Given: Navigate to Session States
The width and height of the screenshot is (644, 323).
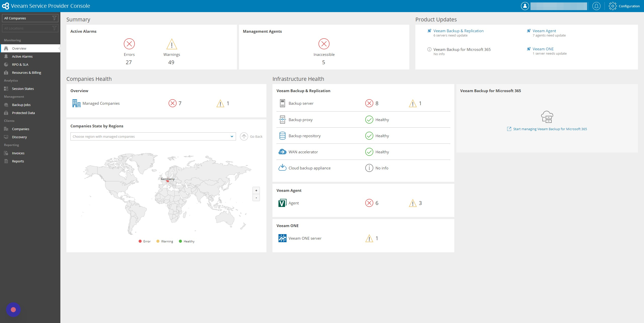Looking at the screenshot, I should click(x=30, y=89).
